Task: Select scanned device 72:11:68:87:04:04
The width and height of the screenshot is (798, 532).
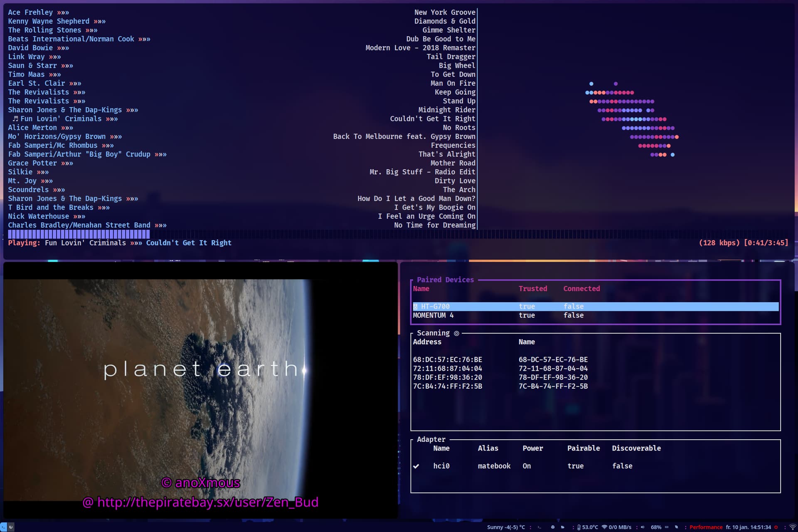Action: point(596,369)
